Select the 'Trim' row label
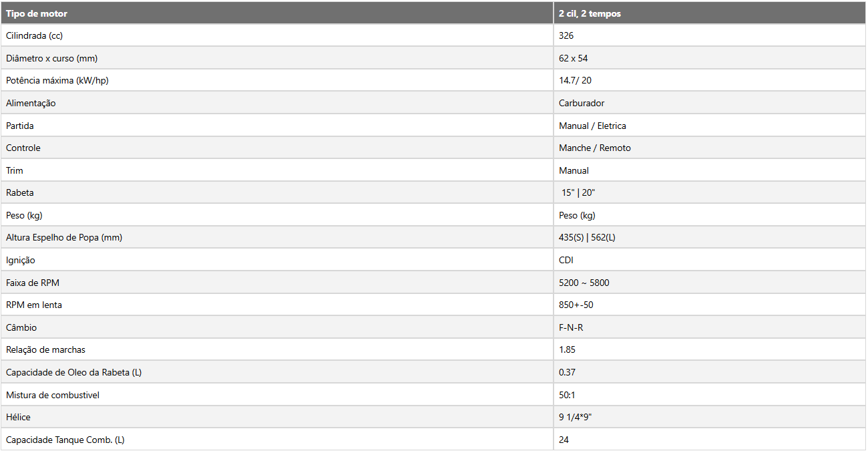This screenshot has width=868, height=451. (15, 170)
